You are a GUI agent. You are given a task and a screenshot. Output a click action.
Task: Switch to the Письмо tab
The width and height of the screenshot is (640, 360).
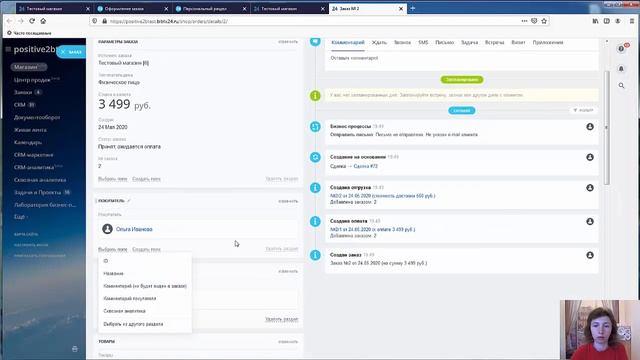pyautogui.click(x=444, y=42)
